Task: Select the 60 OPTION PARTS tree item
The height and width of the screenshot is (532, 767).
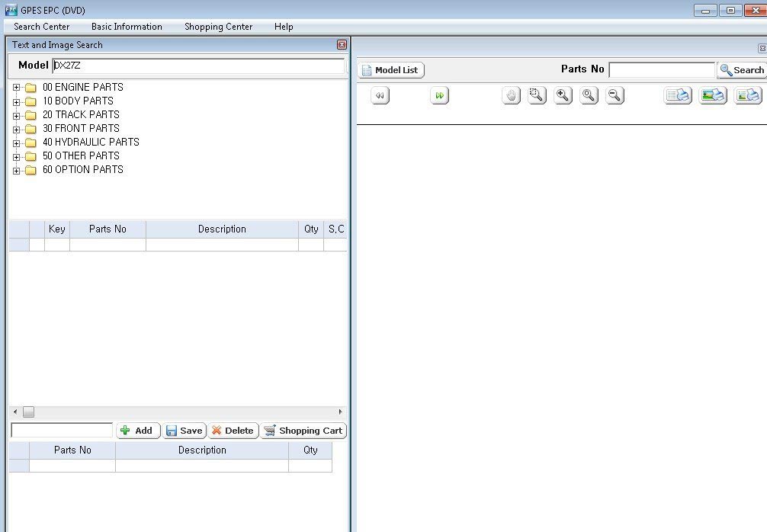Action: coord(82,170)
